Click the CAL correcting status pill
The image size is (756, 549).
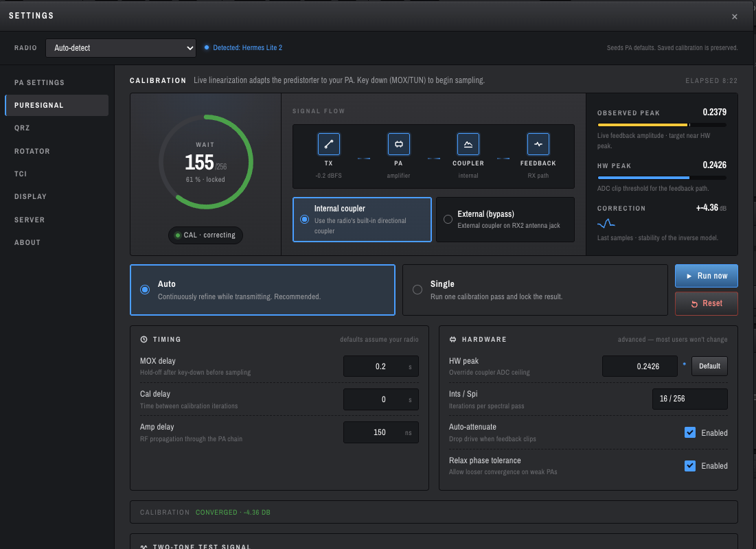205,235
